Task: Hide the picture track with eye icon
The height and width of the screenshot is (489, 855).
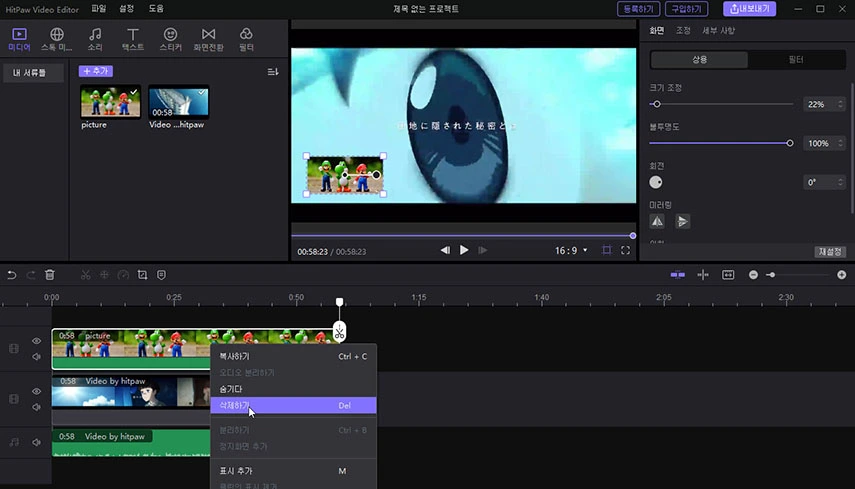Action: pos(37,341)
